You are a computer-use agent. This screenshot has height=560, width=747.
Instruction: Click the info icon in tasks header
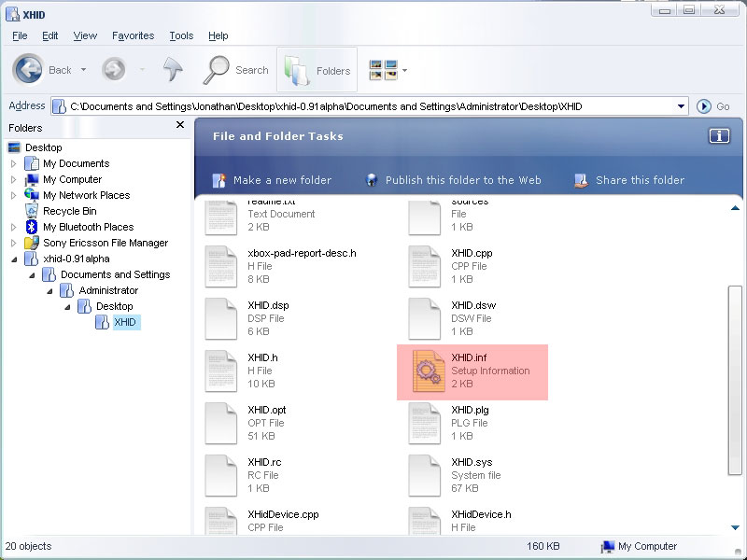(x=718, y=136)
